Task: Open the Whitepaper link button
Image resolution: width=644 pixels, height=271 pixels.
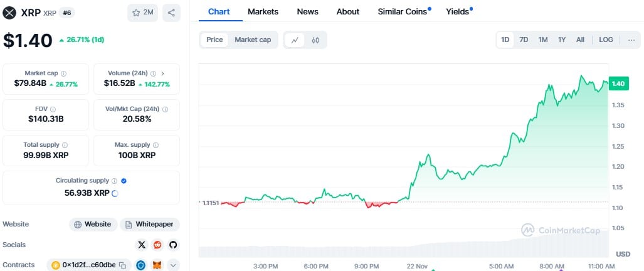Action: pyautogui.click(x=150, y=225)
